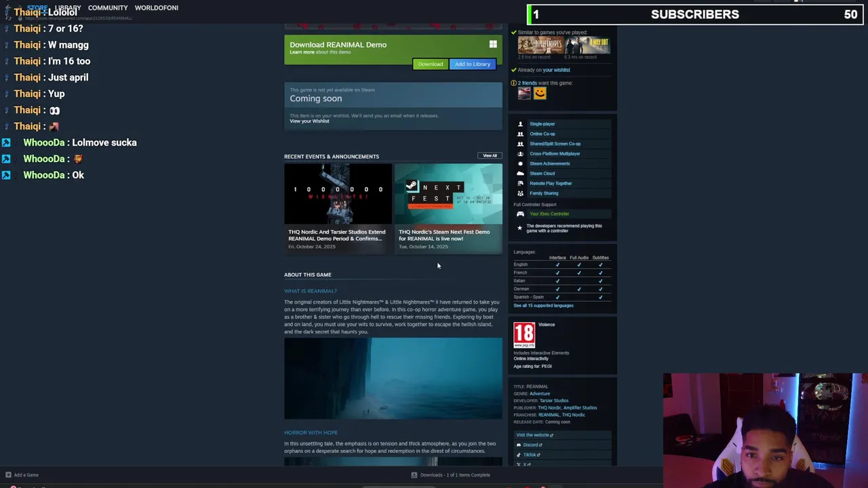This screenshot has width=868, height=488.
Task: Click the 'Downloads - 1 of 1 Items Complete' text
Action: (x=455, y=475)
